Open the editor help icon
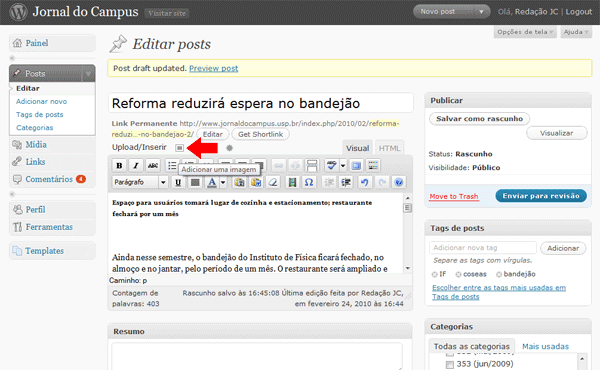This screenshot has width=600, height=370. click(x=399, y=183)
